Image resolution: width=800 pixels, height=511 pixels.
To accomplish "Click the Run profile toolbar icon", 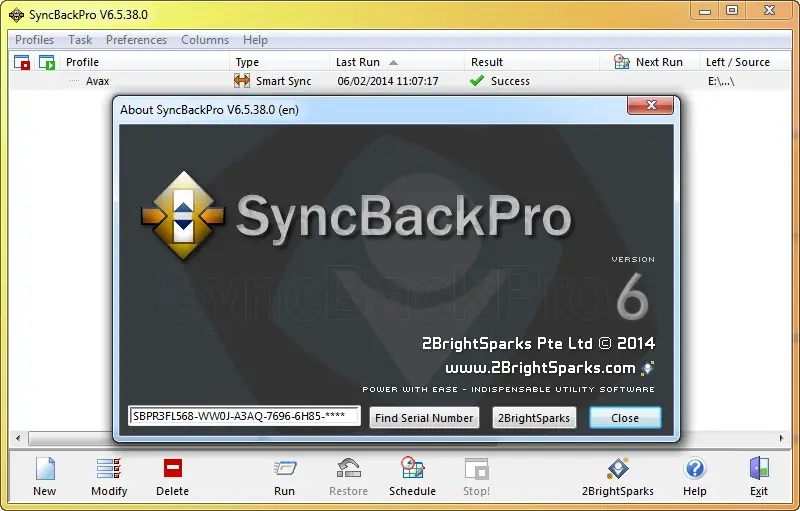I will pyautogui.click(x=285, y=469).
